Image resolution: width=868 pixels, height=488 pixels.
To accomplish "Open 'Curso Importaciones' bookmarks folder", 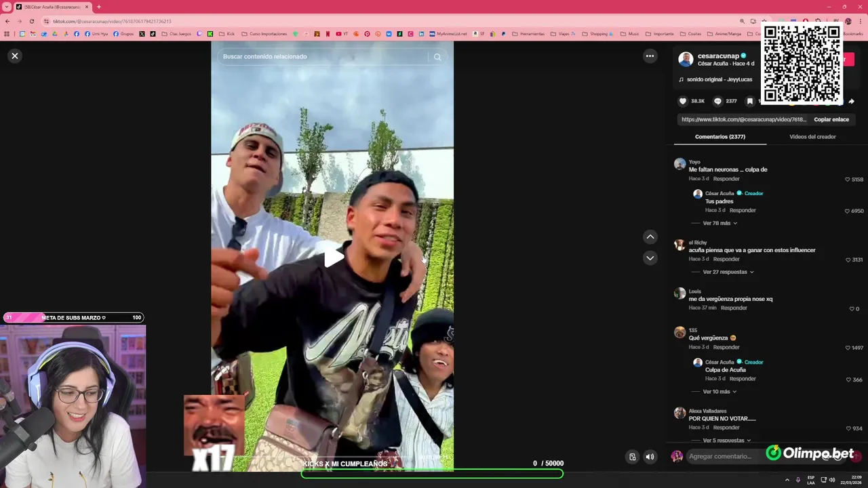I will (264, 34).
